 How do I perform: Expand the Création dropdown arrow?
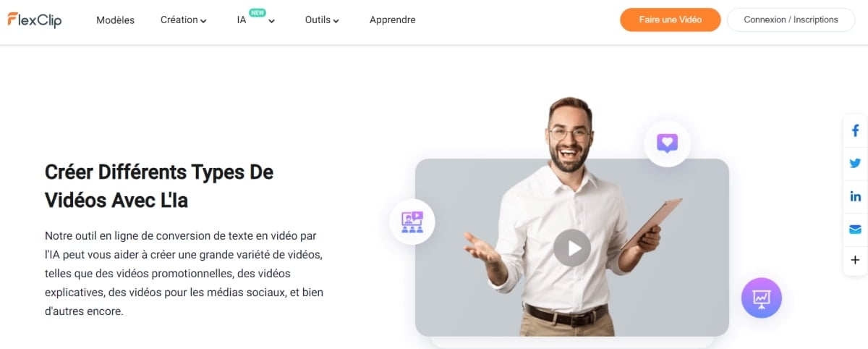203,22
